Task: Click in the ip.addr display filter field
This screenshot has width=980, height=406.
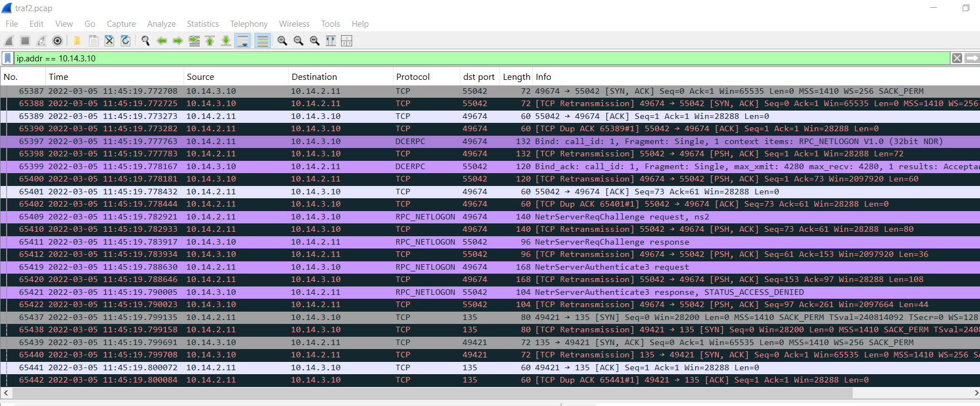Action: (446, 58)
